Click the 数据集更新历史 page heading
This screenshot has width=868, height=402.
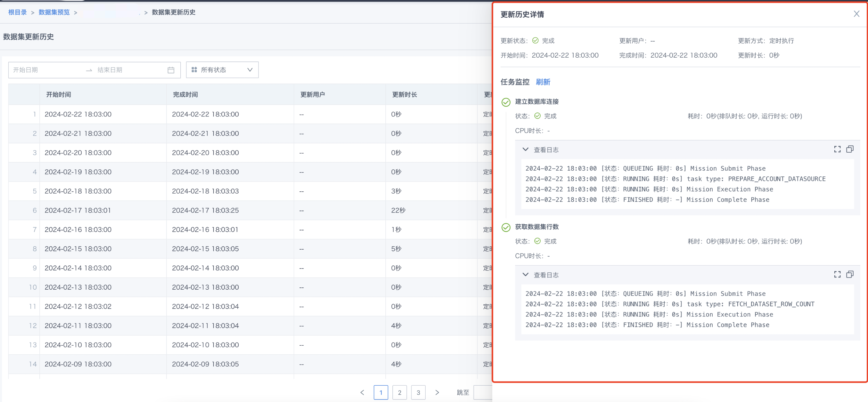(28, 37)
